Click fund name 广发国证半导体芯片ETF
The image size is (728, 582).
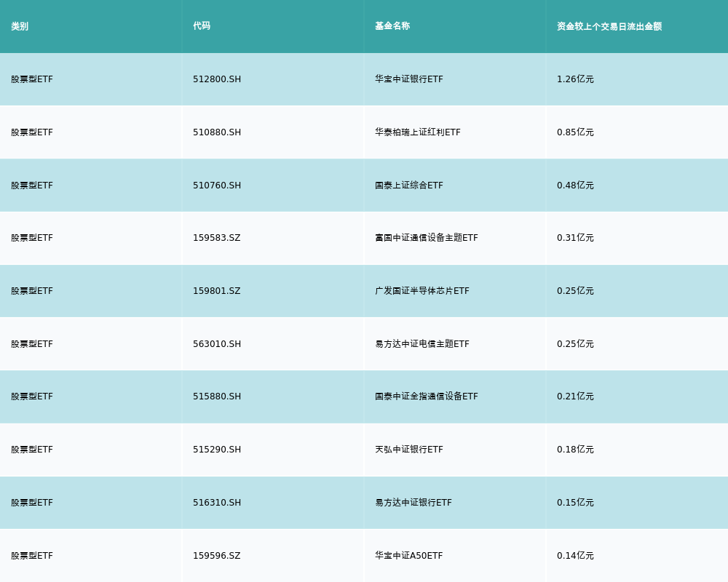tap(422, 291)
